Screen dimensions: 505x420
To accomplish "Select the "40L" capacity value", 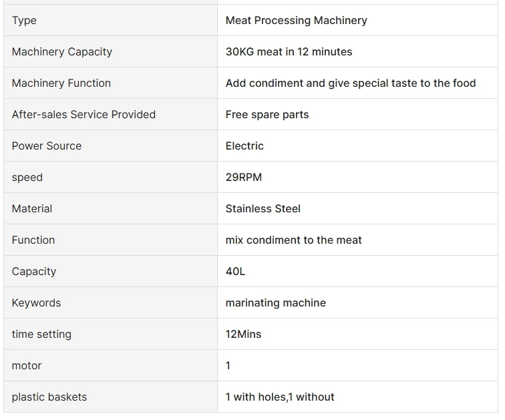I will tap(236, 272).
